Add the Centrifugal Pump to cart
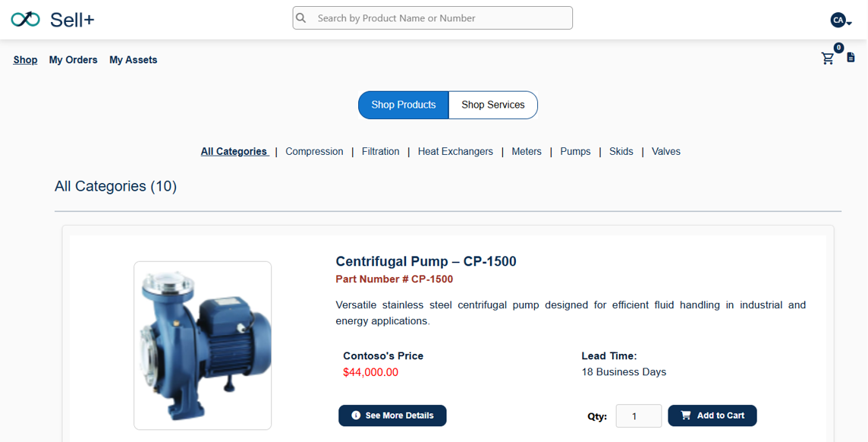Viewport: 868px width, 442px height. [x=712, y=415]
